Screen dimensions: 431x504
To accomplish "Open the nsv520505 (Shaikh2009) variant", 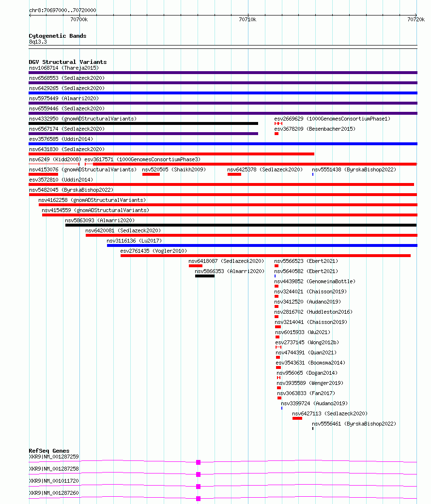I will pyautogui.click(x=174, y=170).
